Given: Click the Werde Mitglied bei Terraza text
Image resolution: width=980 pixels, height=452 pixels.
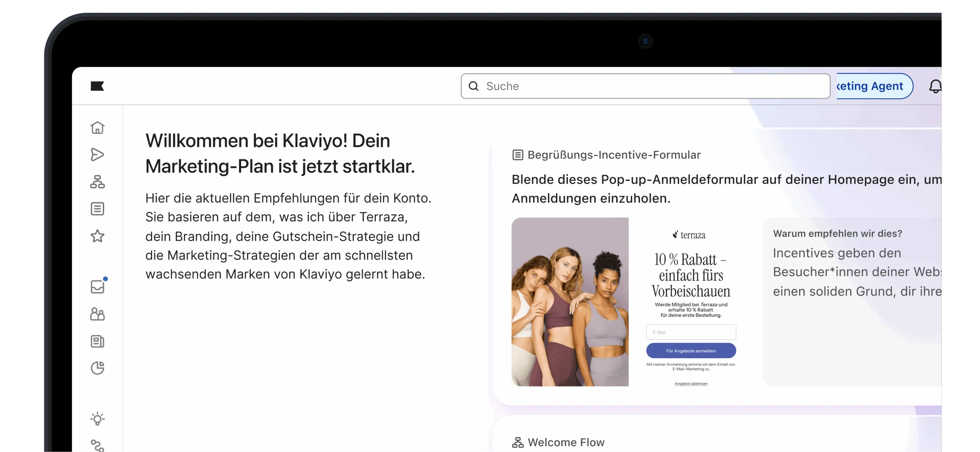Looking at the screenshot, I should point(691,310).
